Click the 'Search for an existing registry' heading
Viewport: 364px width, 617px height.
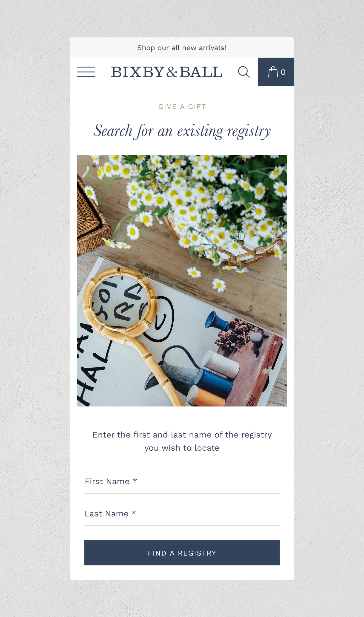point(182,131)
